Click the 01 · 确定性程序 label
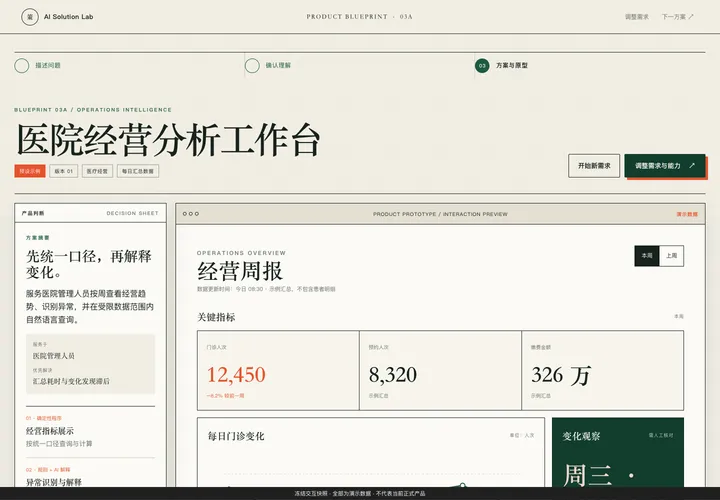This screenshot has height=500, width=720. tap(44, 418)
